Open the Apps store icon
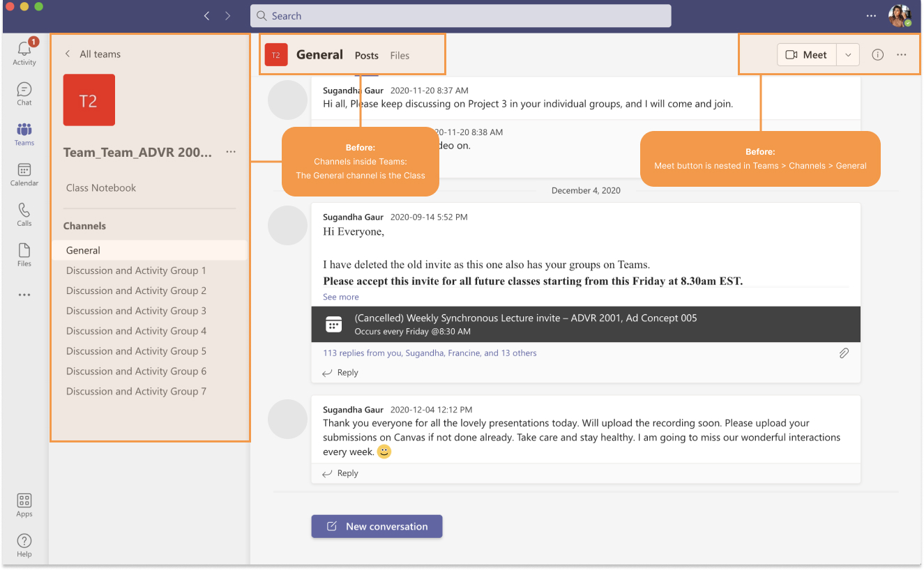This screenshot has height=570, width=924. pyautogui.click(x=24, y=505)
